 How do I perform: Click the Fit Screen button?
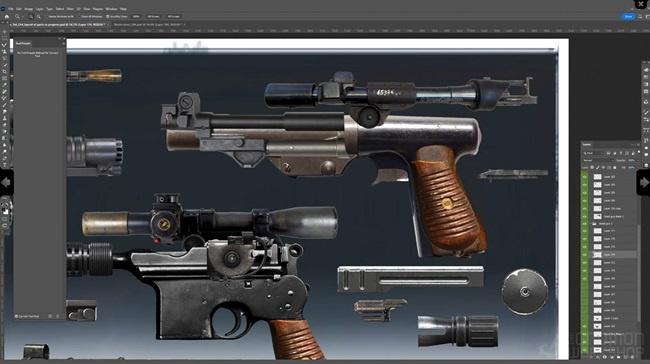click(x=153, y=17)
